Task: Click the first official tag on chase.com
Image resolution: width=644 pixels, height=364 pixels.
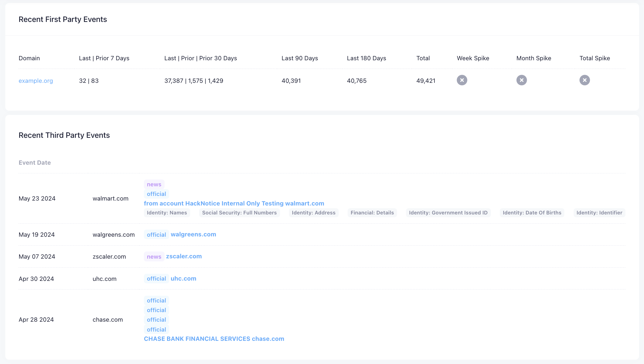Action: 156,301
